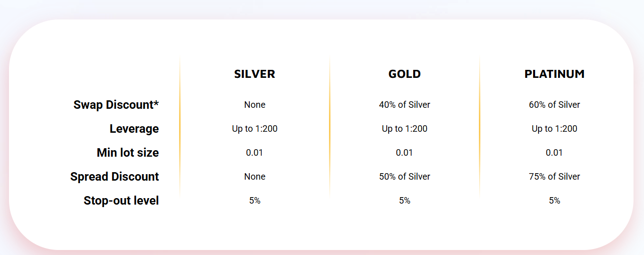
Task: Click the Stop-out level row label
Action: click(121, 201)
